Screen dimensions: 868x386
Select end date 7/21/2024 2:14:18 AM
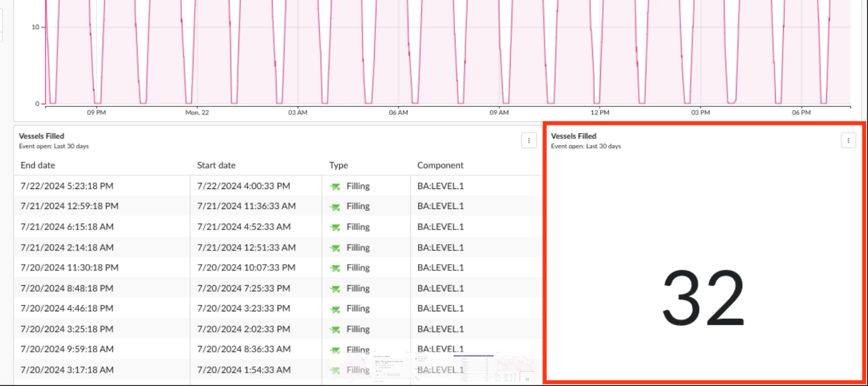pyautogui.click(x=67, y=248)
